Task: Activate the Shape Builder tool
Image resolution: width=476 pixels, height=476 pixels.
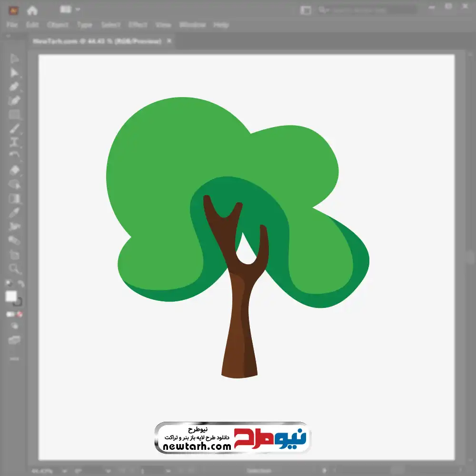Action: 14,184
